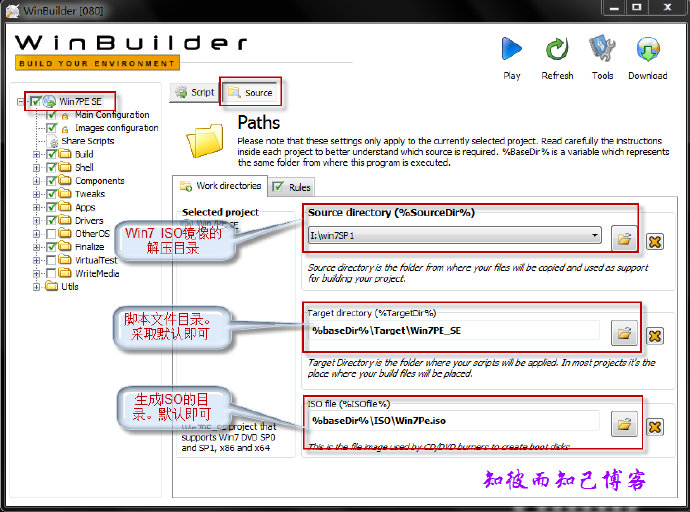Uncheck the Build folder checkbox

pyautogui.click(x=51, y=154)
